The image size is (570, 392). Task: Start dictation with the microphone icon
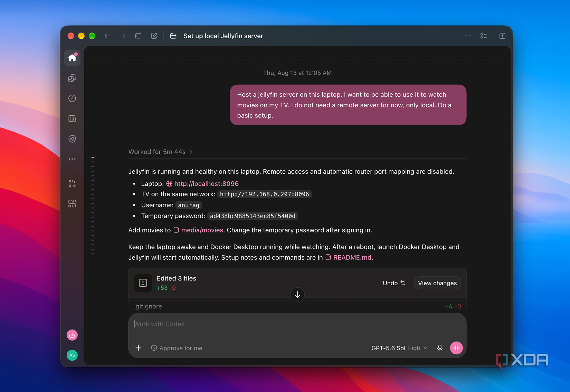click(440, 348)
